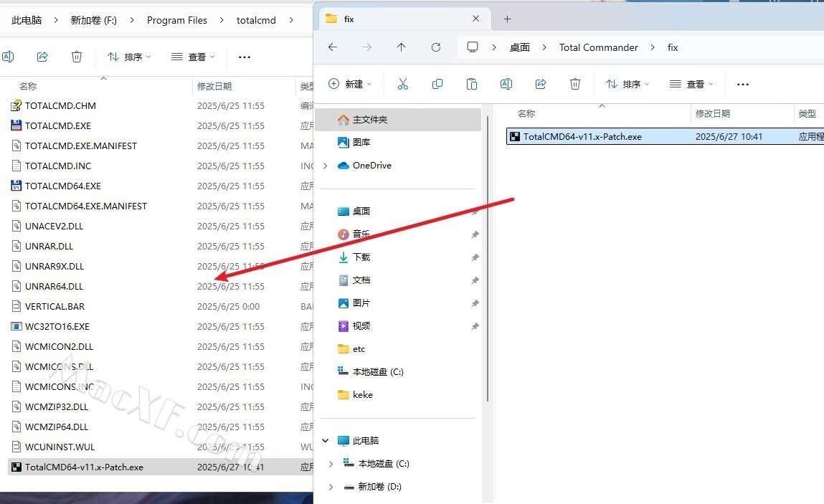Add a new tab with the plus icon
This screenshot has height=504, width=824.
tap(507, 19)
